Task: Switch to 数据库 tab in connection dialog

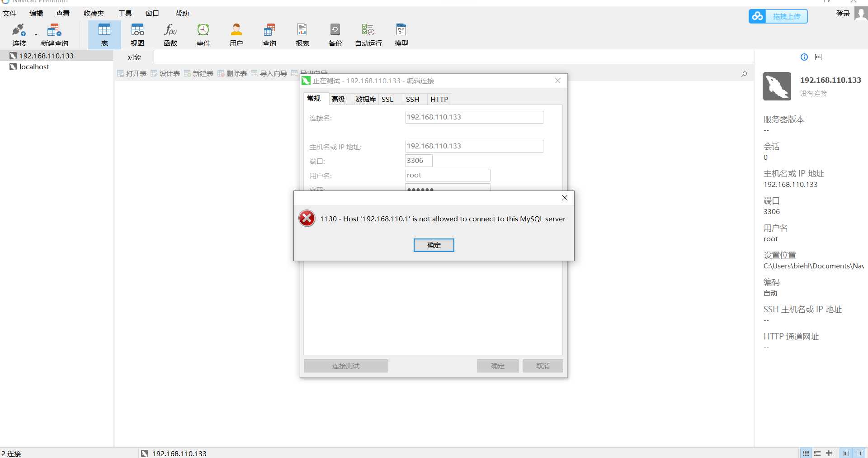Action: coord(366,99)
